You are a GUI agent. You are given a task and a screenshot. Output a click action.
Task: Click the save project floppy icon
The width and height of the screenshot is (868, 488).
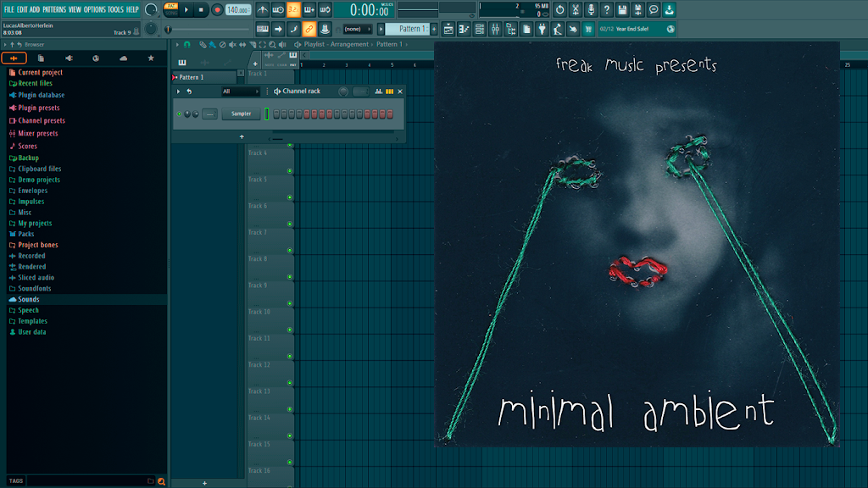622,9
